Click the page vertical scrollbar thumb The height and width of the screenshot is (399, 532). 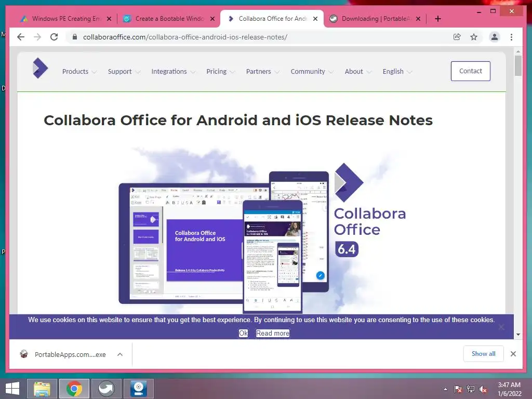518,65
